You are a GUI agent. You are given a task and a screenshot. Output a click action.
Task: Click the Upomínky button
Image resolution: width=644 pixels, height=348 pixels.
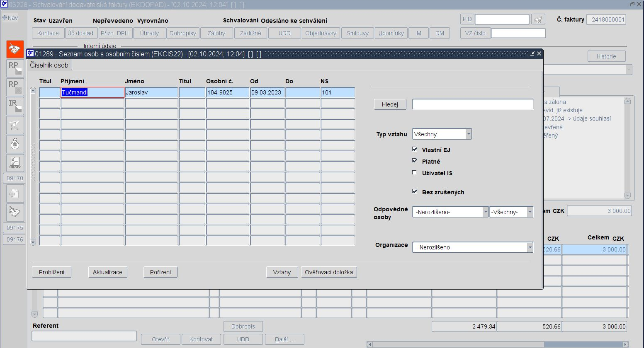click(391, 33)
